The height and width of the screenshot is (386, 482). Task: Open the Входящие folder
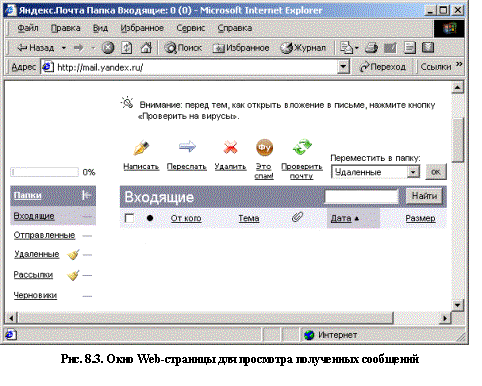tap(34, 216)
